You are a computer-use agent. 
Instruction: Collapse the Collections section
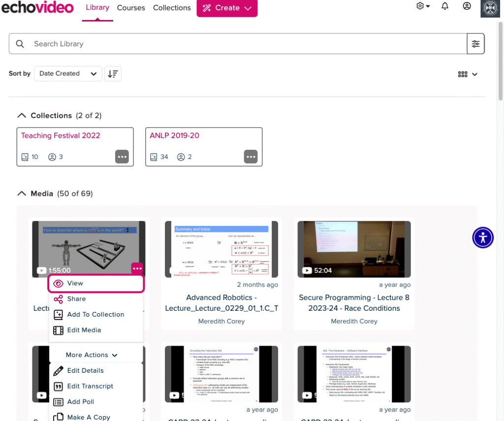(x=22, y=115)
